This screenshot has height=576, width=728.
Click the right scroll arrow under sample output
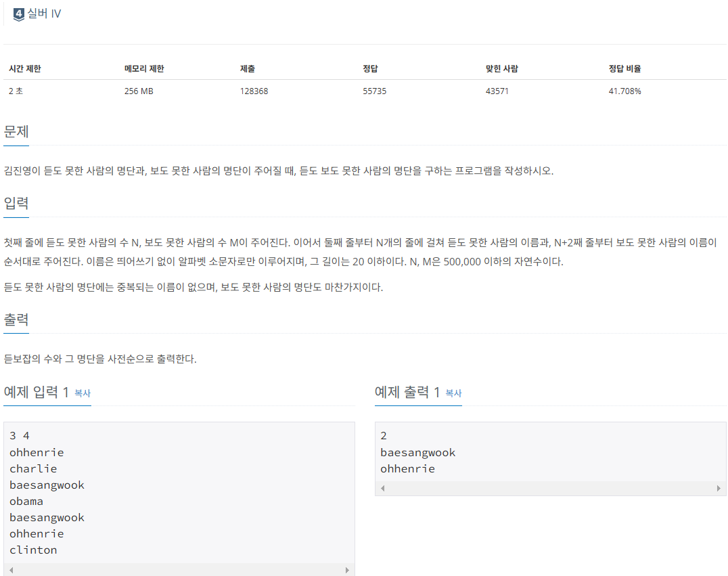719,487
